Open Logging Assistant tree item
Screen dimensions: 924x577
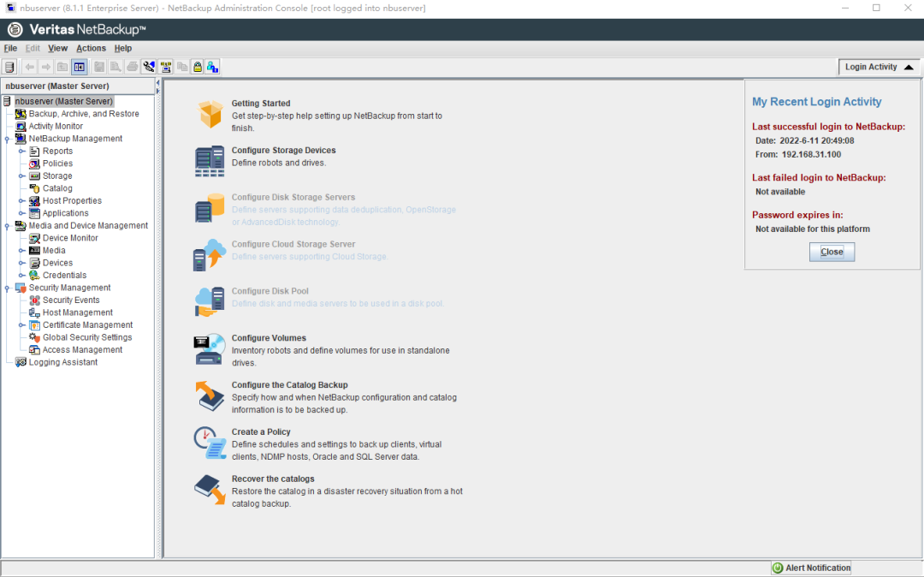point(63,362)
